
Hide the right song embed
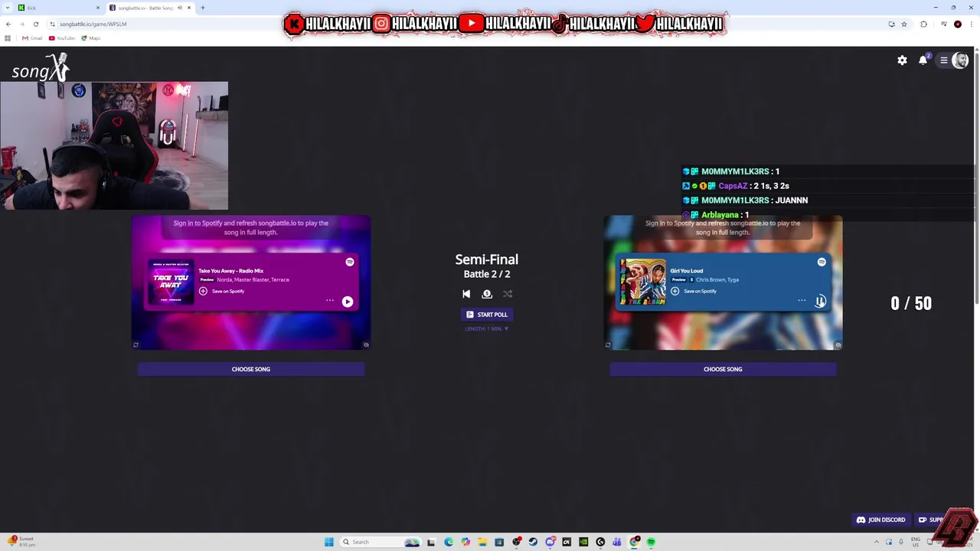838,345
